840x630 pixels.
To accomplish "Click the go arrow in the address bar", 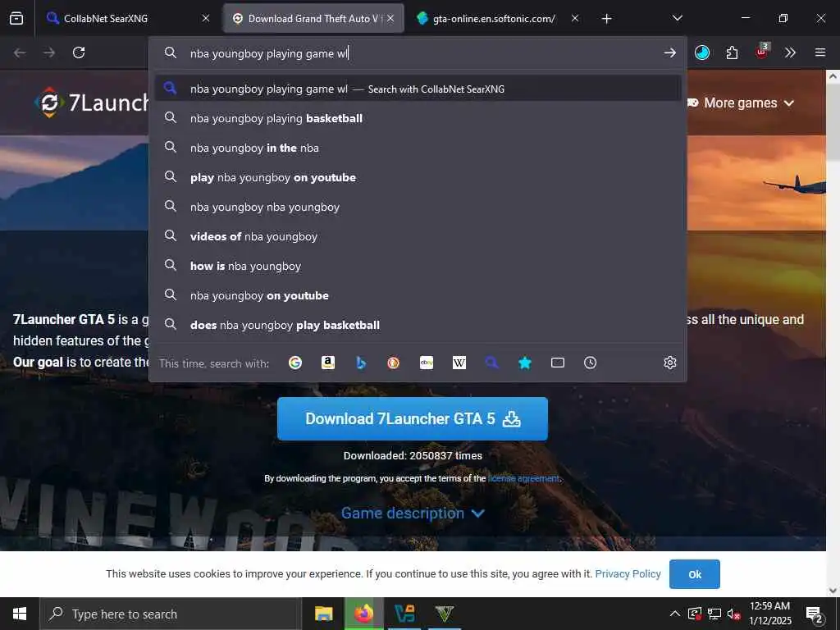I will (x=669, y=52).
